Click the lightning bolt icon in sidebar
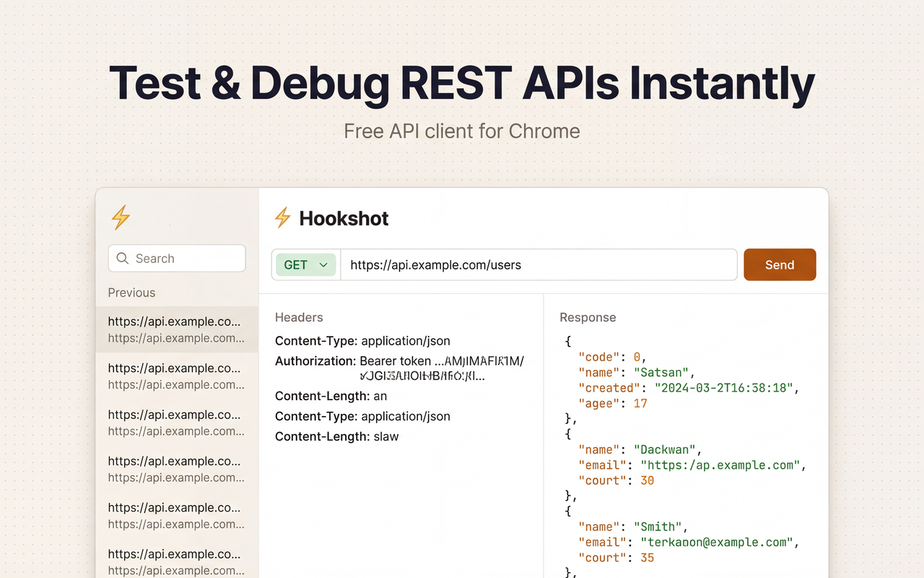This screenshot has width=924, height=578. click(121, 217)
